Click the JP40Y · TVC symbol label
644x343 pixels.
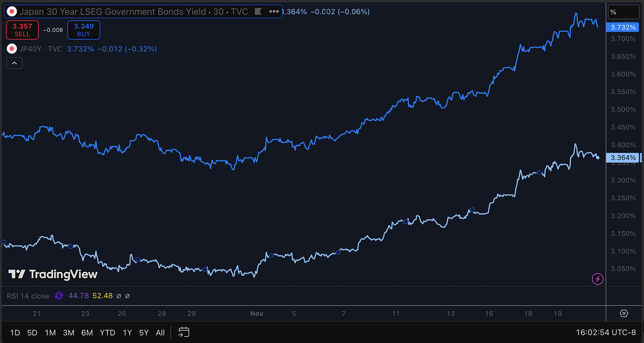tap(40, 49)
